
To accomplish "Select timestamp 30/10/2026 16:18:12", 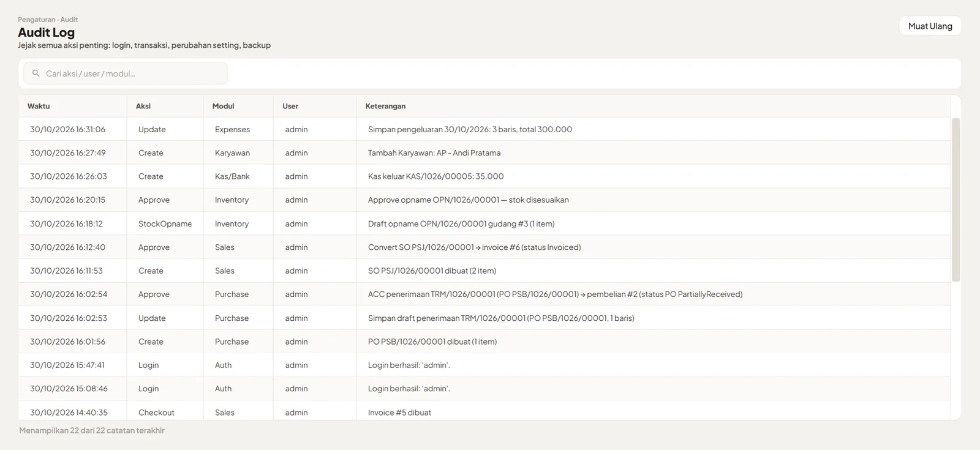I will 66,223.
